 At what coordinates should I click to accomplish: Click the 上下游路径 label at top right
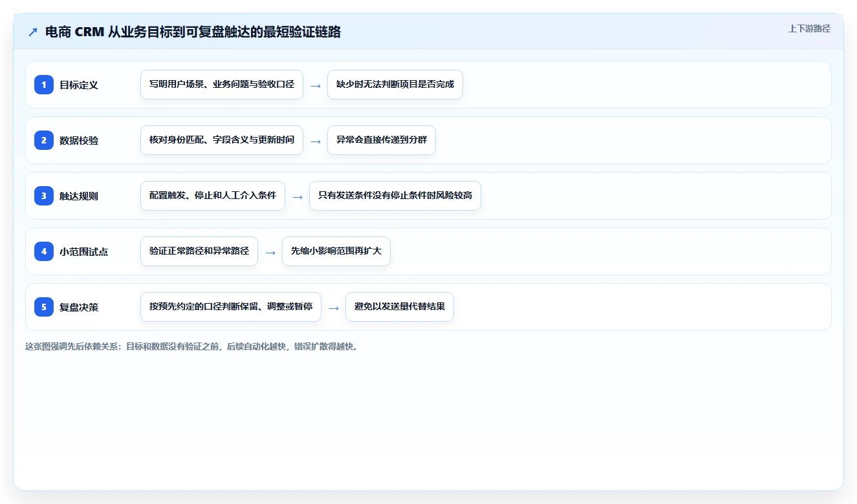(809, 28)
